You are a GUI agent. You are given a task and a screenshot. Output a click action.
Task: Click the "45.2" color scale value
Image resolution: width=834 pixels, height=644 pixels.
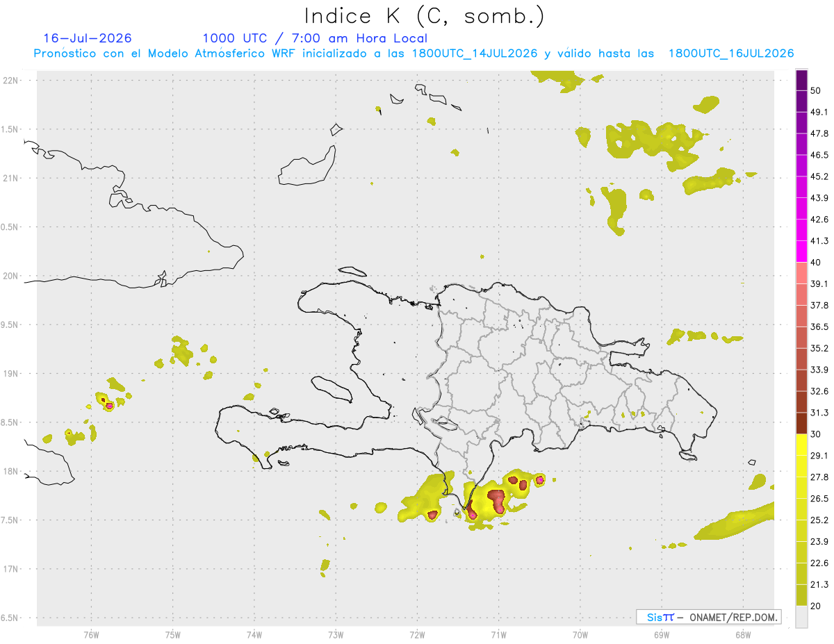pyautogui.click(x=819, y=176)
